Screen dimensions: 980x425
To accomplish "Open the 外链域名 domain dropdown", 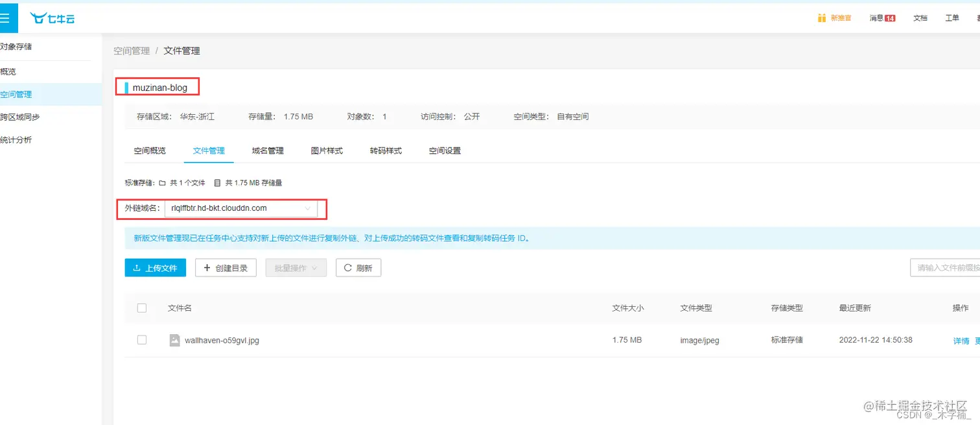I will (240, 208).
